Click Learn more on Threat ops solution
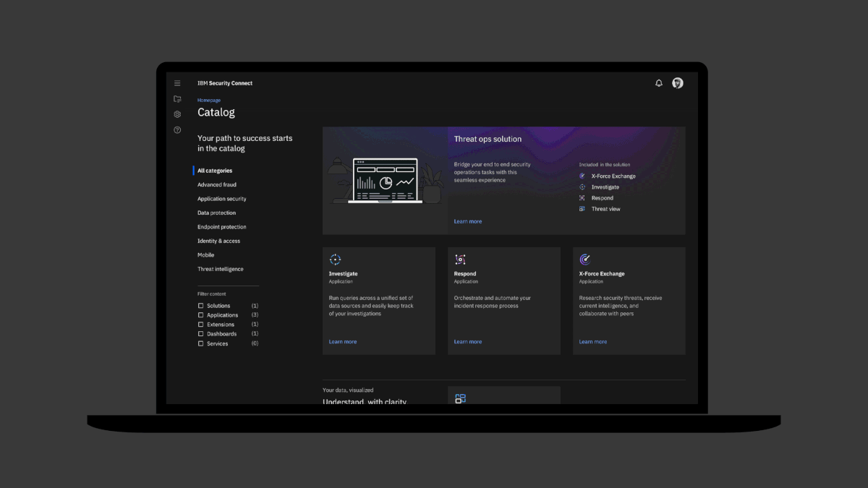The width and height of the screenshot is (868, 488). [x=468, y=221]
